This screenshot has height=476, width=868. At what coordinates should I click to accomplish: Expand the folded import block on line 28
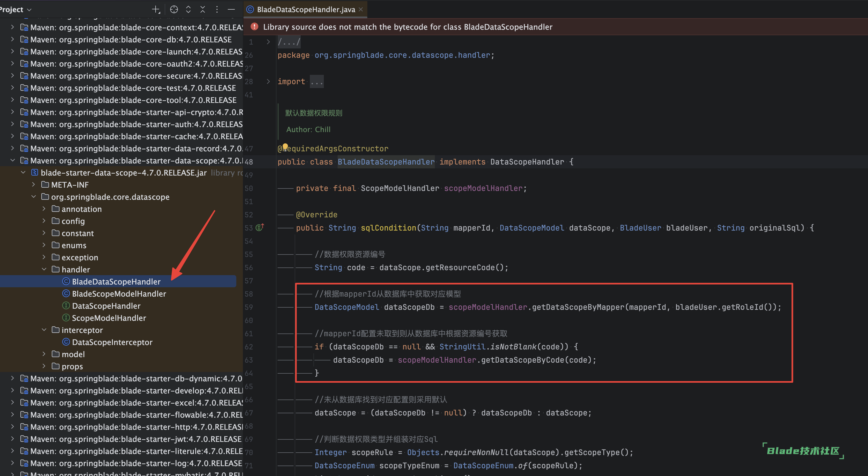[x=268, y=81]
